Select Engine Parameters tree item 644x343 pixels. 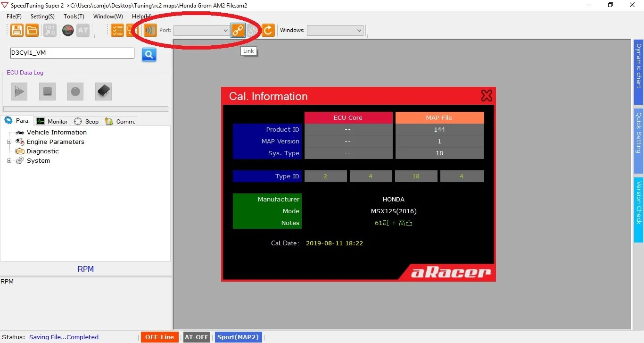pyautogui.click(x=55, y=142)
